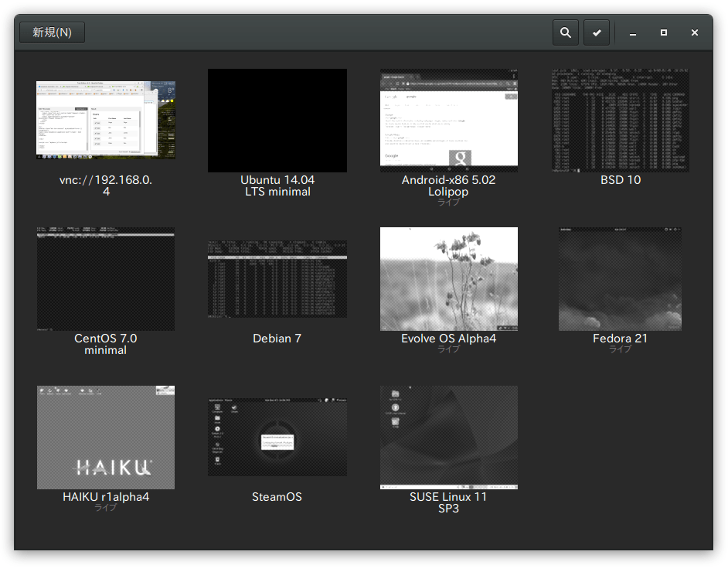The height and width of the screenshot is (572, 728).
Task: Open the HAIKU r1alpha4 thumbnail
Action: click(x=106, y=438)
